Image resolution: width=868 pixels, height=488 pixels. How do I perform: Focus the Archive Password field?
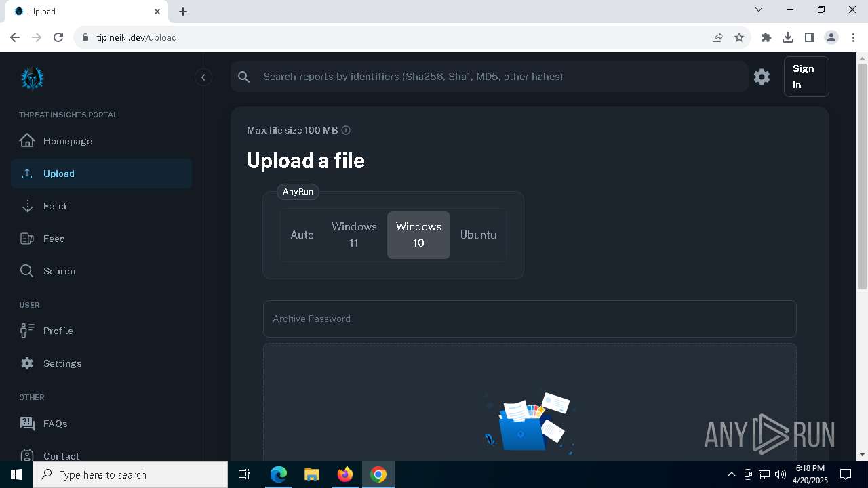coord(530,319)
